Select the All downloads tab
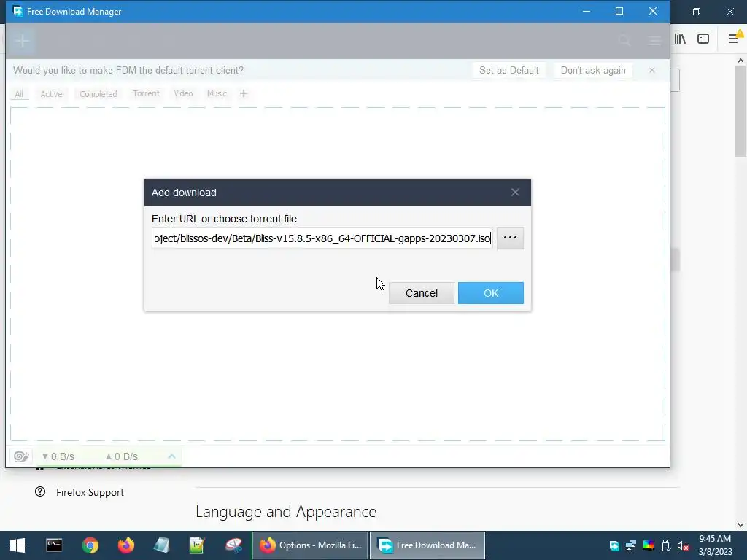This screenshot has height=560, width=747. click(19, 94)
